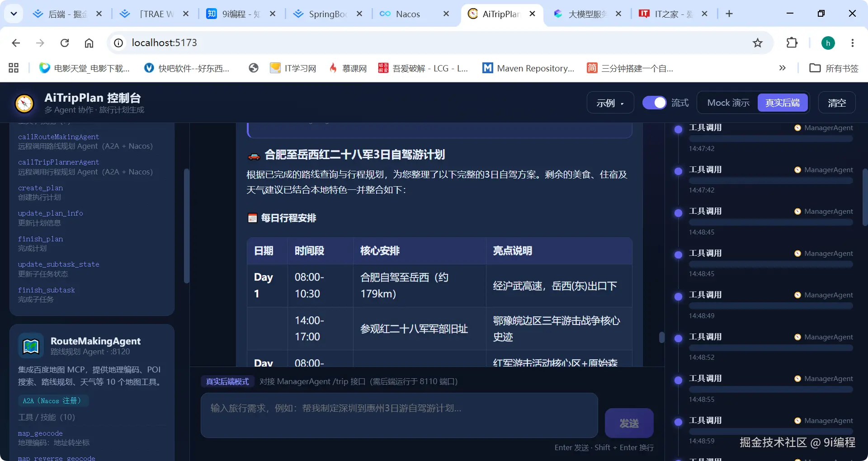Viewport: 868px width, 461px height.
Task: Open the Chrome three-dot menu
Action: tap(853, 43)
